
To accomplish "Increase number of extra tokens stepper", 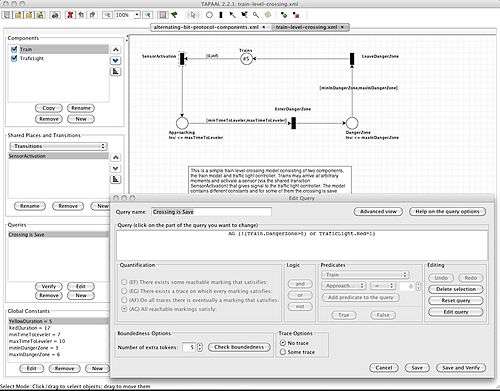I will (199, 345).
